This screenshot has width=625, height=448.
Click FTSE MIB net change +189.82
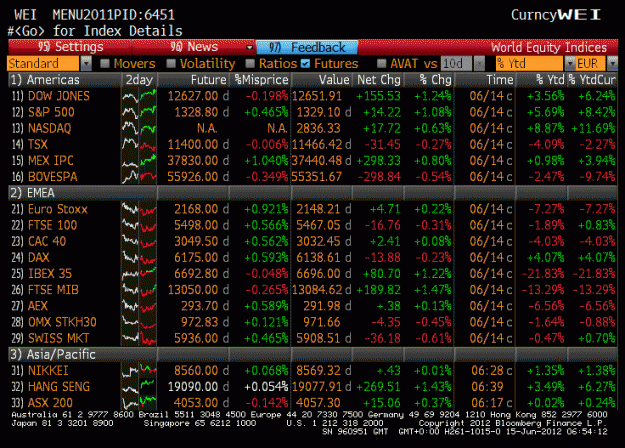(378, 290)
